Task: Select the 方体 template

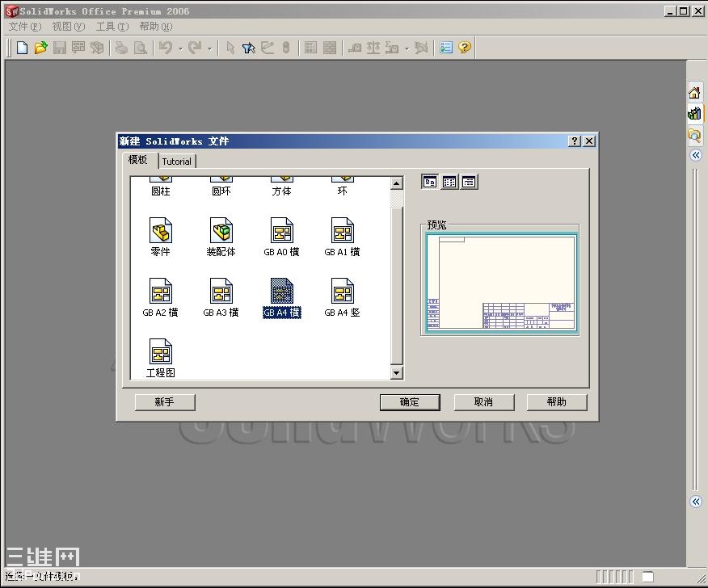Action: coord(281,187)
